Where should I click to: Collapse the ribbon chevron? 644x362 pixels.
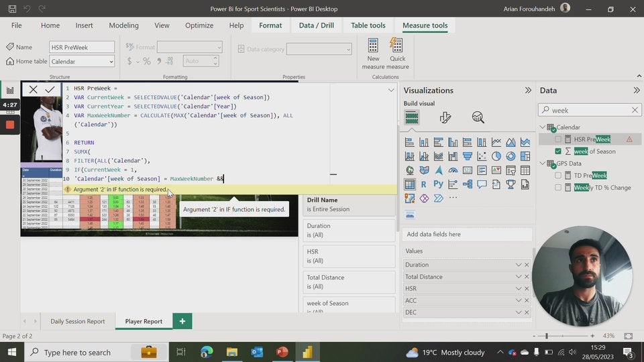click(x=639, y=76)
